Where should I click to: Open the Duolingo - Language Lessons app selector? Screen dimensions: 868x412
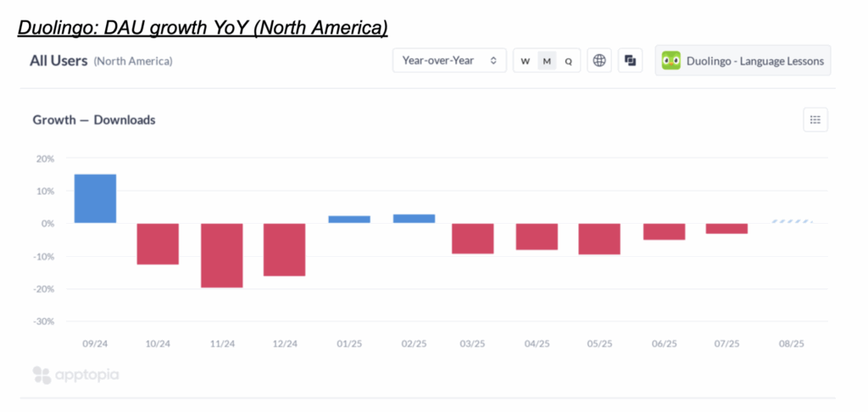coord(743,60)
